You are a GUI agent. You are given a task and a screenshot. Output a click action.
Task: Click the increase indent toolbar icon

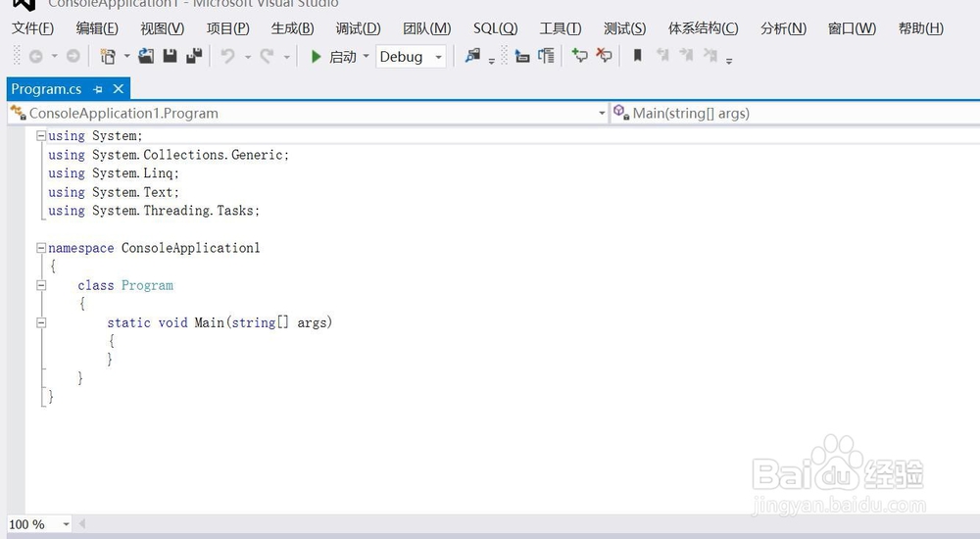(546, 56)
